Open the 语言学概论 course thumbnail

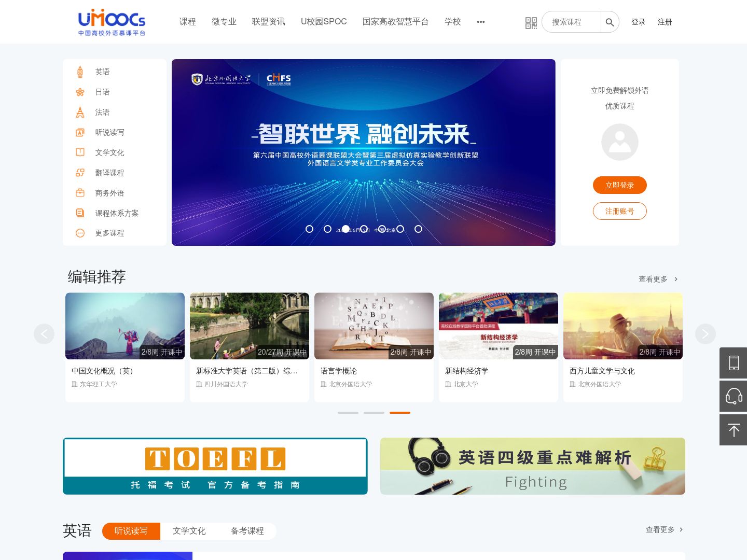point(374,326)
